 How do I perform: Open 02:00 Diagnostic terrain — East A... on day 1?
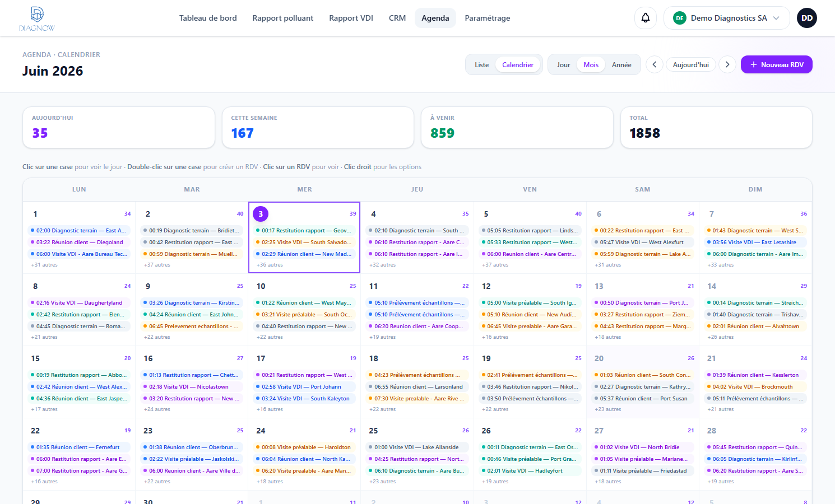pos(79,230)
